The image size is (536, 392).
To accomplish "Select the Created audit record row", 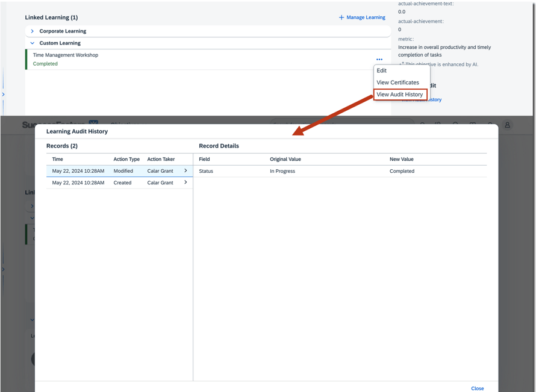I will pos(114,182).
